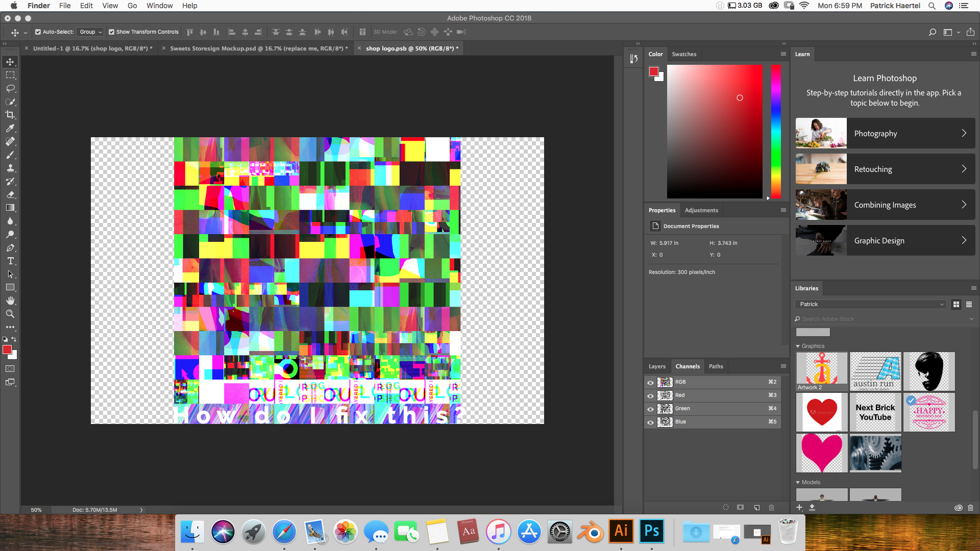
Task: Switch to the Layers tab
Action: [657, 366]
